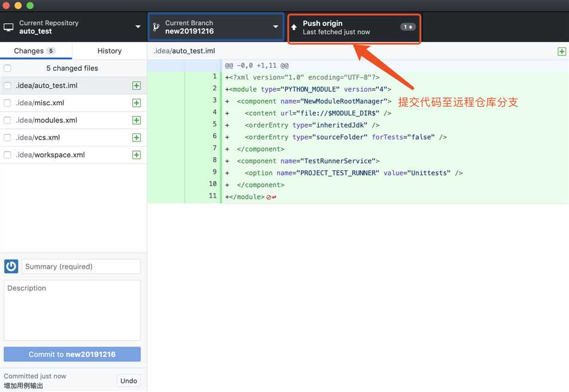569x392 pixels.
Task: Open the Current Branch dropdown arrow
Action: 276,27
